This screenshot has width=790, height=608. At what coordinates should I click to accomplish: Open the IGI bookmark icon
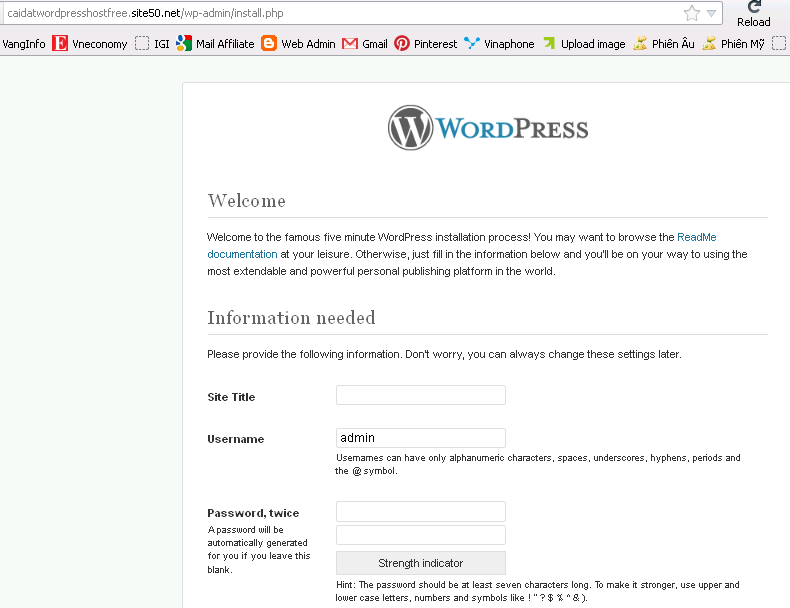point(142,43)
